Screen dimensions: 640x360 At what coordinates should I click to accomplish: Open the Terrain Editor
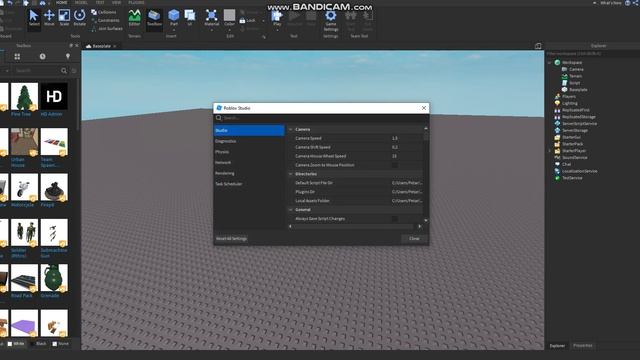(x=134, y=18)
